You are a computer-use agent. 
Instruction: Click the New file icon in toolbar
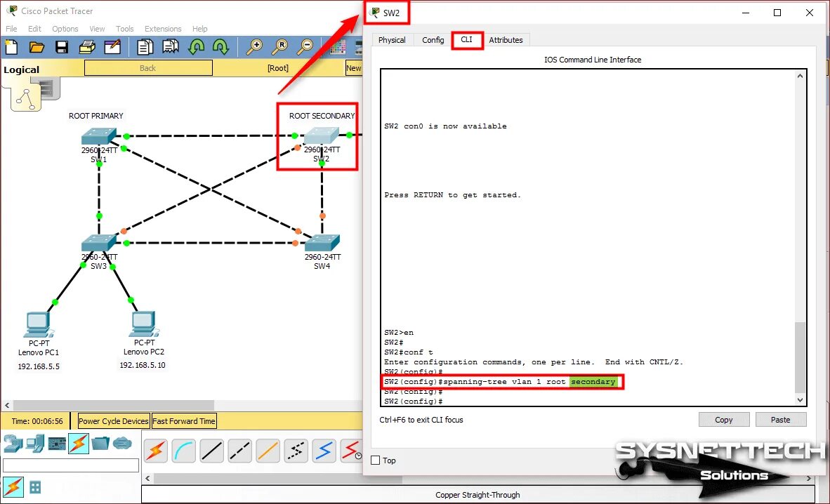[12, 48]
